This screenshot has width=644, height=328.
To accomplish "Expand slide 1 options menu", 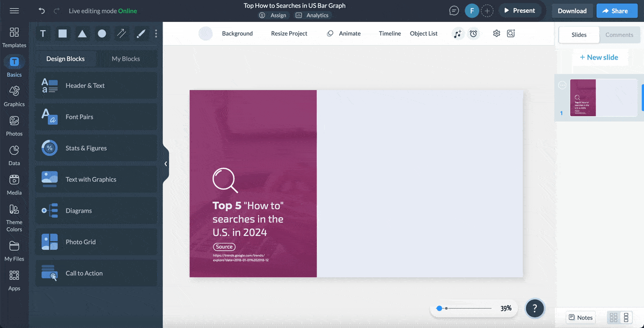I will coord(562,85).
